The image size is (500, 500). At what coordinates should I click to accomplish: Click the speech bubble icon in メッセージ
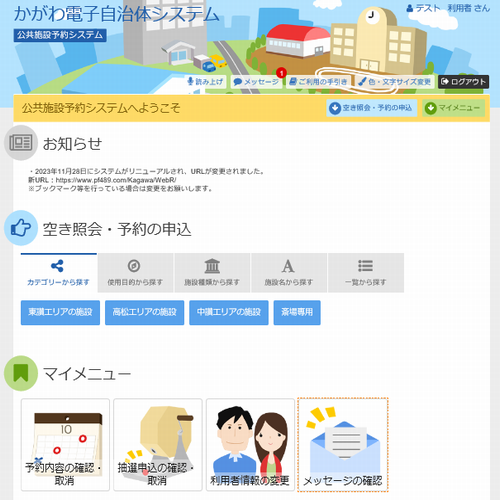pyautogui.click(x=237, y=82)
